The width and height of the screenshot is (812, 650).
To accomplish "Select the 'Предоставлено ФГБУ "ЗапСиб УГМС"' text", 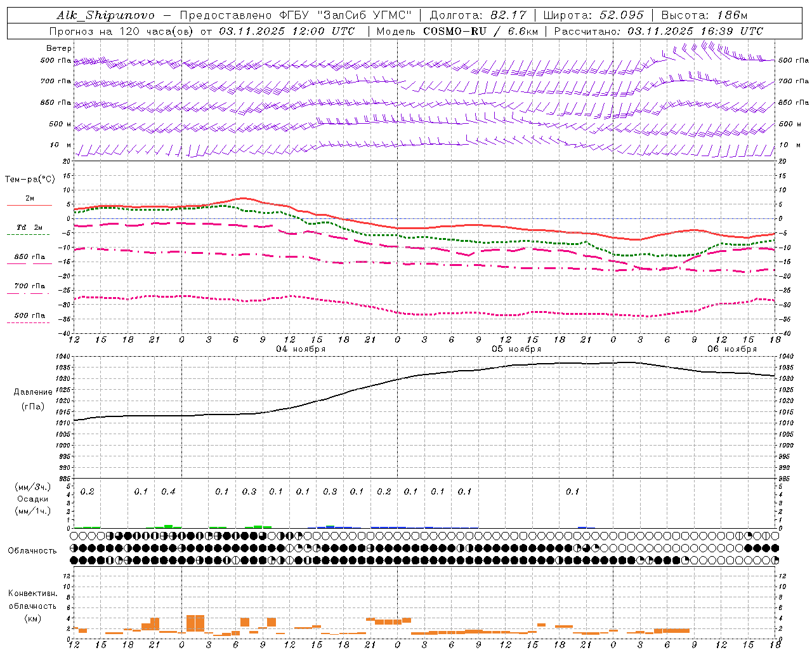I will [x=296, y=15].
